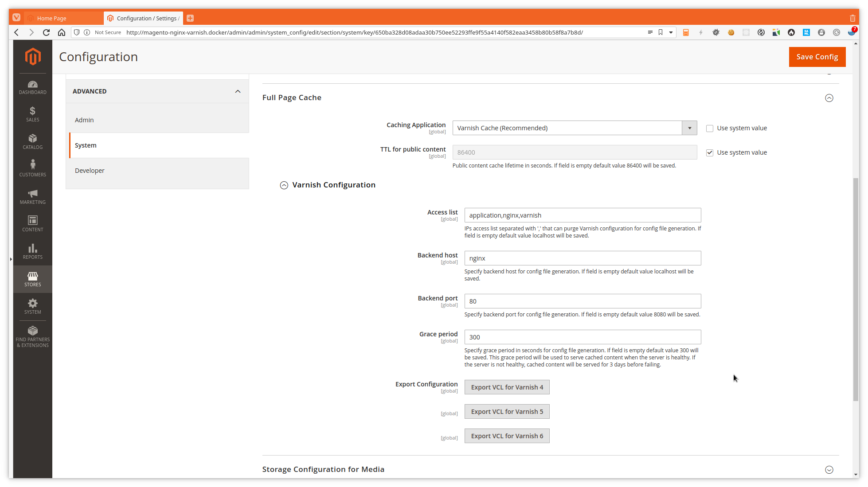This screenshot has height=487, width=868.
Task: Click the Find Partners & Extensions icon
Action: click(32, 335)
